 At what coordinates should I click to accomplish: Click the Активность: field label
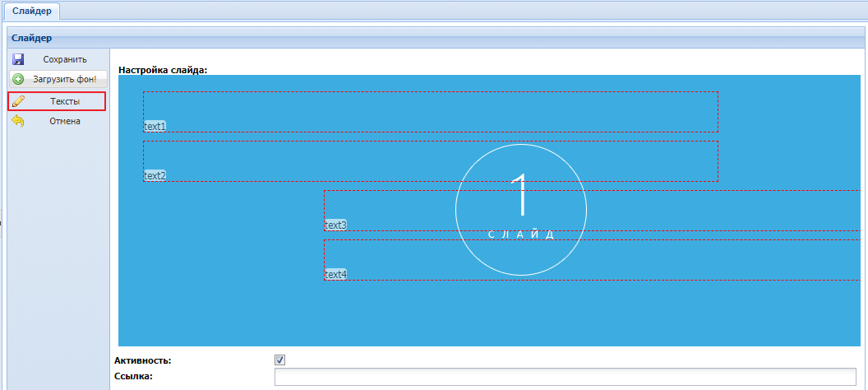[x=145, y=360]
